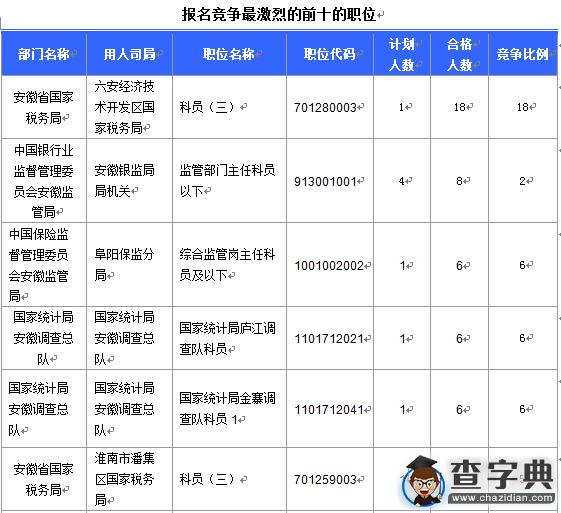Click planned count 1 in the 701280003 row

click(x=401, y=107)
